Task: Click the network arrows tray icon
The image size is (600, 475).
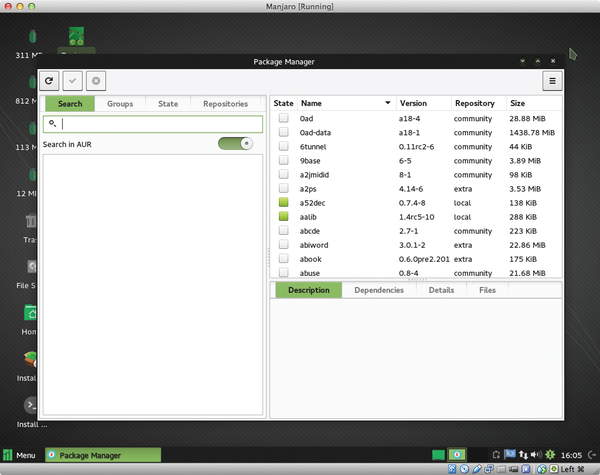Action: click(x=523, y=455)
